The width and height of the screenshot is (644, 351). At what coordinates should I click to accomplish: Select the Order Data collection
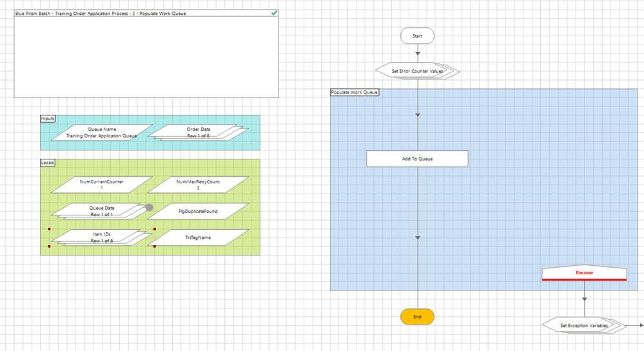tap(198, 132)
